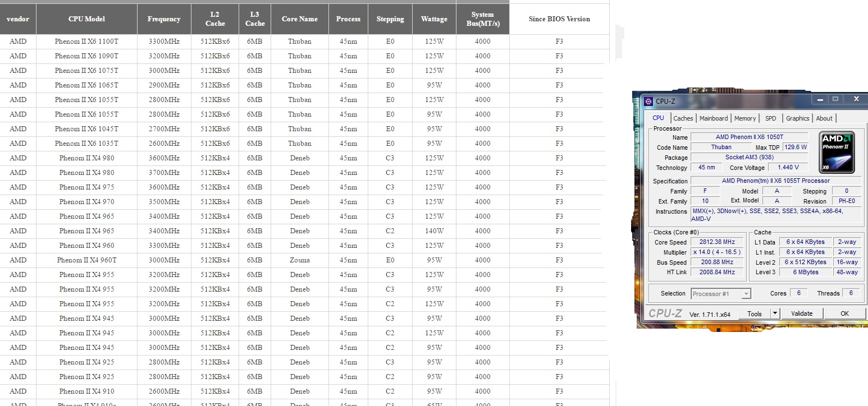The height and width of the screenshot is (406, 868).
Task: Open the Memory tab
Action: [x=745, y=118]
